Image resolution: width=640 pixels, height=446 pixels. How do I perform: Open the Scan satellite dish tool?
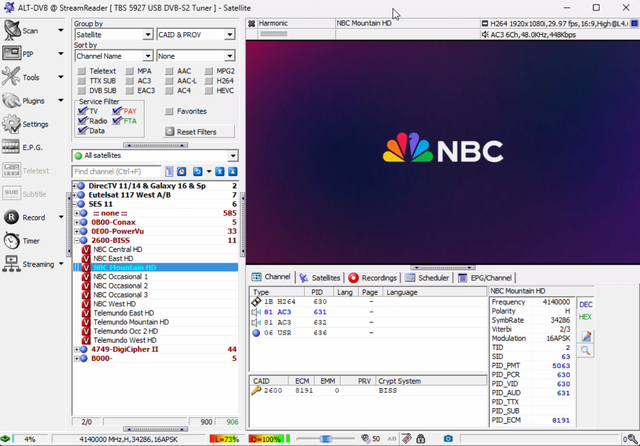click(x=12, y=30)
